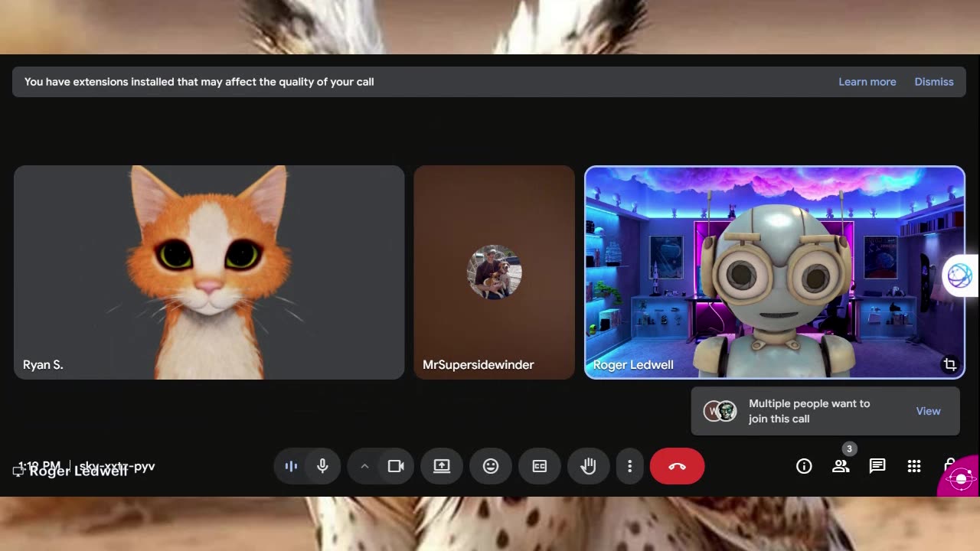Expand video options chevron
The width and height of the screenshot is (980, 551).
pyautogui.click(x=364, y=466)
